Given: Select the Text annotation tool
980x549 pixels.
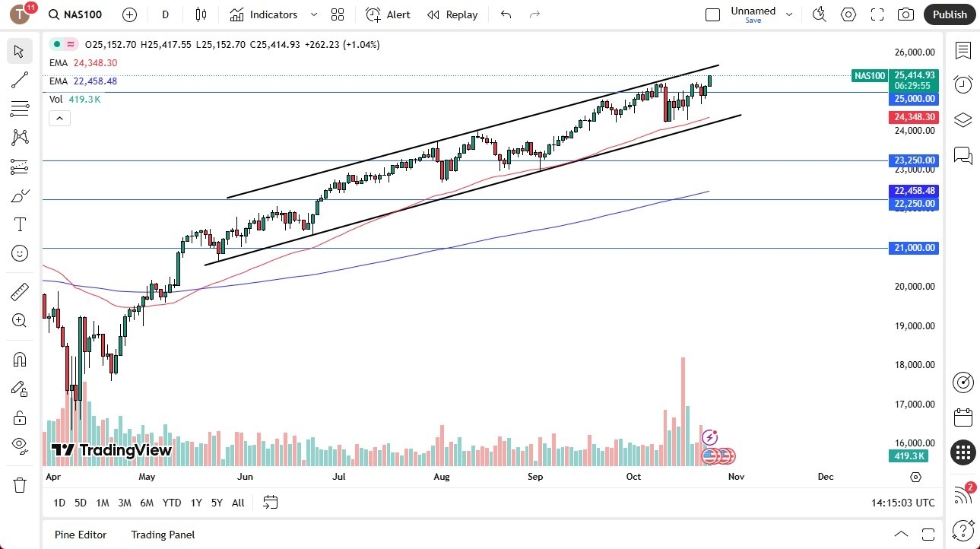Looking at the screenshot, I should pyautogui.click(x=19, y=224).
